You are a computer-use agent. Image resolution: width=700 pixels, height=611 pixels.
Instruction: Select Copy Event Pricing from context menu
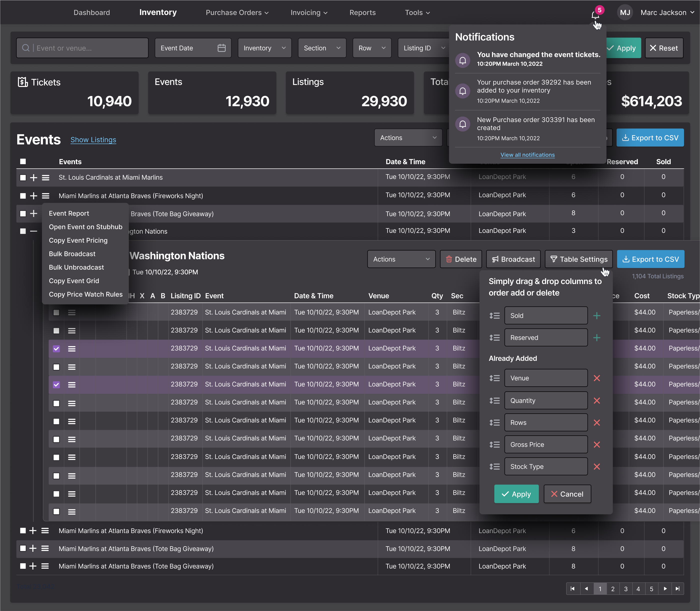coord(78,240)
